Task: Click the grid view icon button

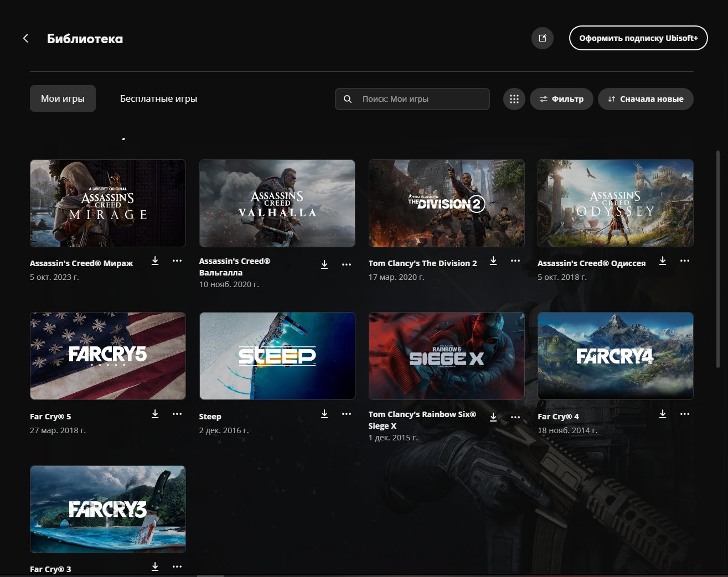Action: point(514,99)
